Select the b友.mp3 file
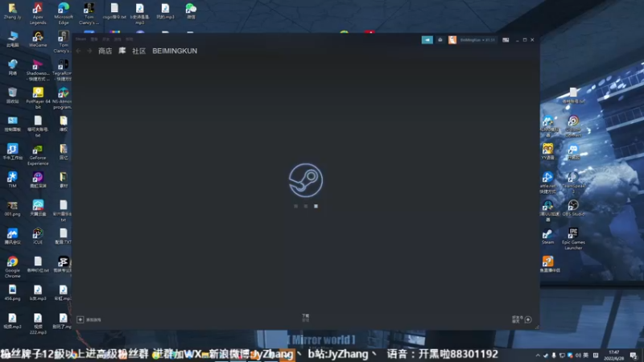Screen dimensions: 644x362 [38, 293]
